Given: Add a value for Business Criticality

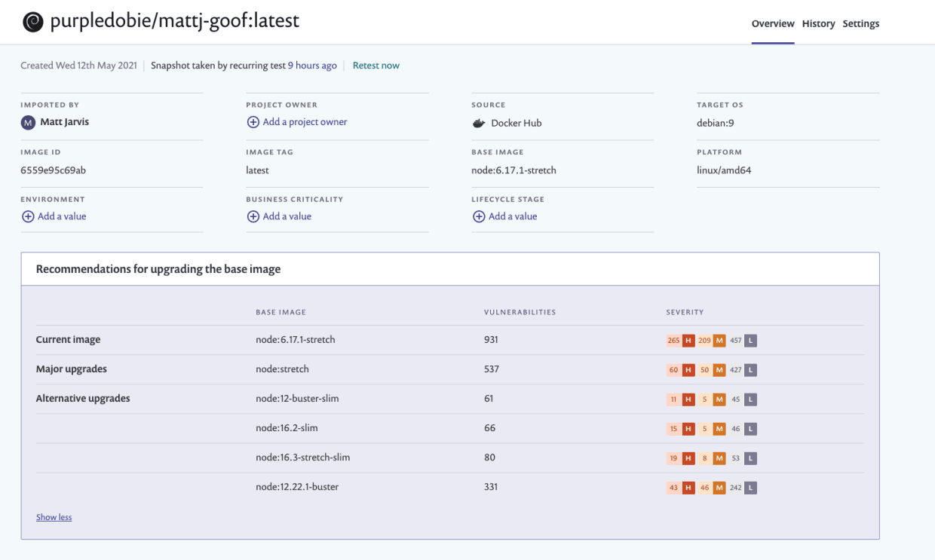Looking at the screenshot, I should [287, 216].
